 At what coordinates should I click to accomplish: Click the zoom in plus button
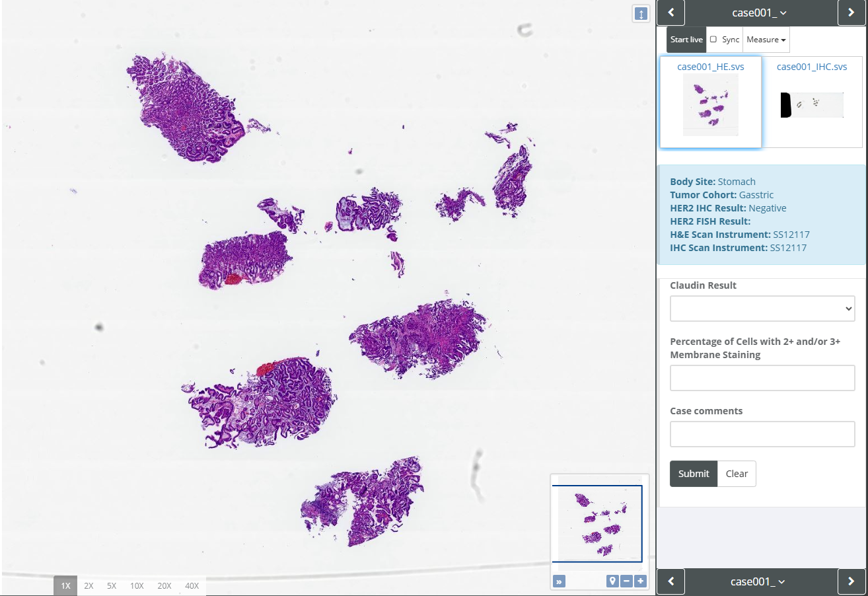[640, 581]
